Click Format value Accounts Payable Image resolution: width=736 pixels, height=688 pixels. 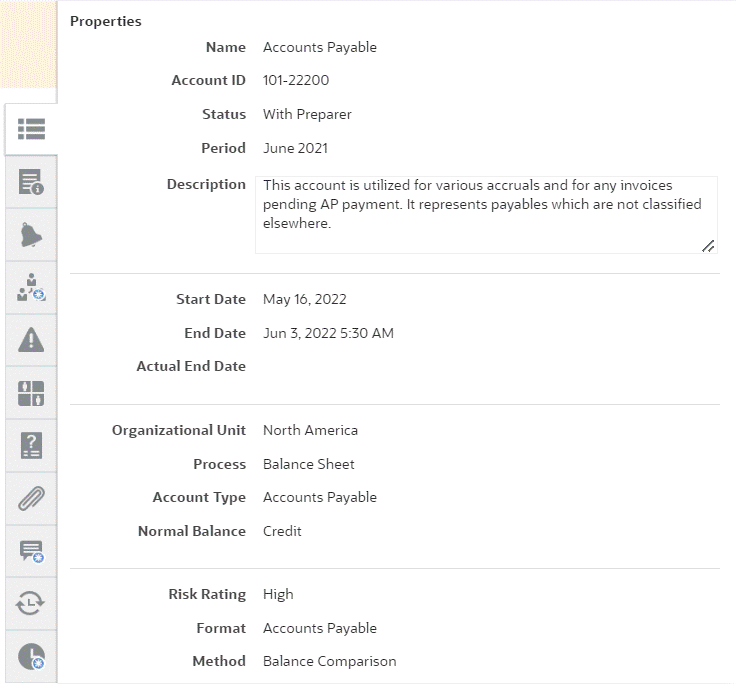[x=320, y=628]
